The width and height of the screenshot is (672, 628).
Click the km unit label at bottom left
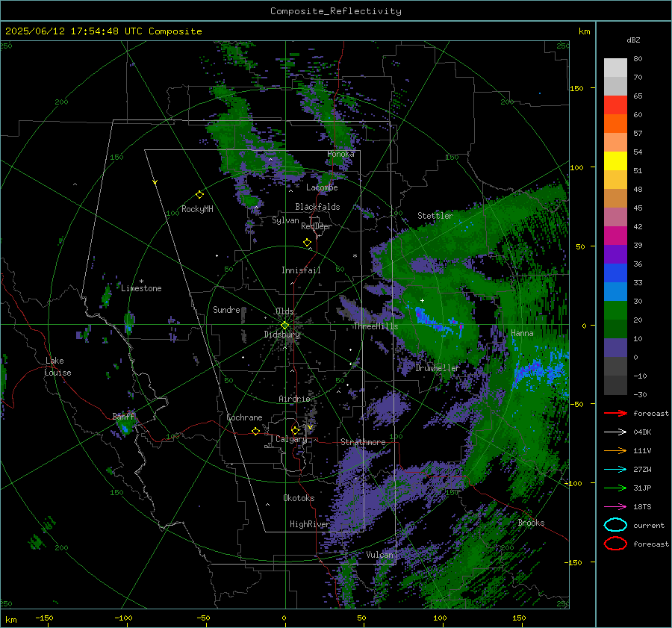(x=10, y=620)
